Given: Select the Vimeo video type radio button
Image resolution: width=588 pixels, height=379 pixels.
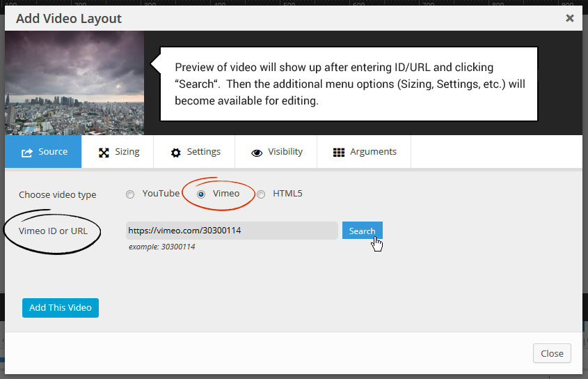Looking at the screenshot, I should pyautogui.click(x=201, y=194).
